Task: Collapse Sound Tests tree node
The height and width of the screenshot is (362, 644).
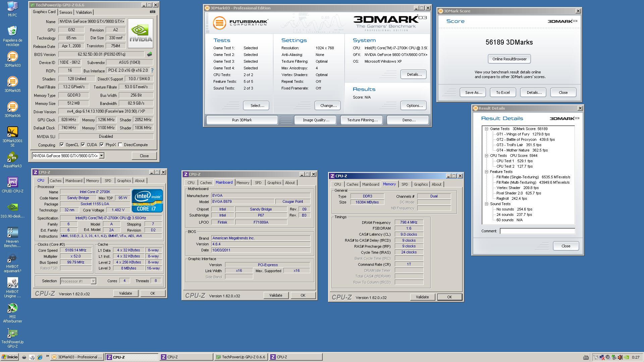Action: click(486, 204)
